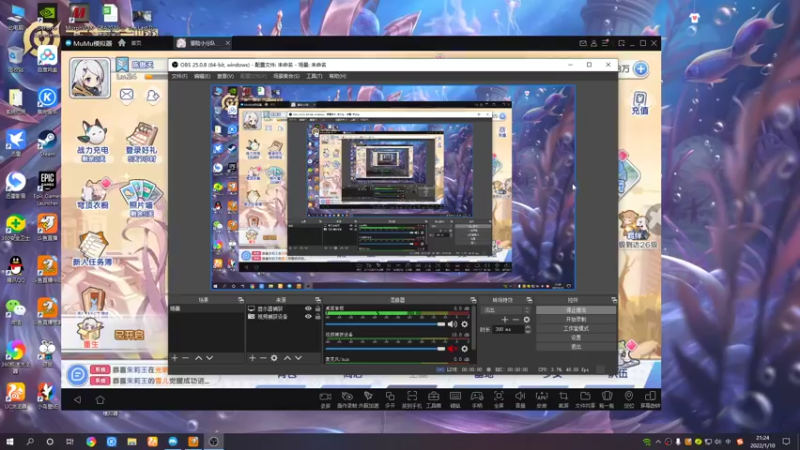
Task: Open the OBS 帮助(H) menu
Action: tap(337, 76)
